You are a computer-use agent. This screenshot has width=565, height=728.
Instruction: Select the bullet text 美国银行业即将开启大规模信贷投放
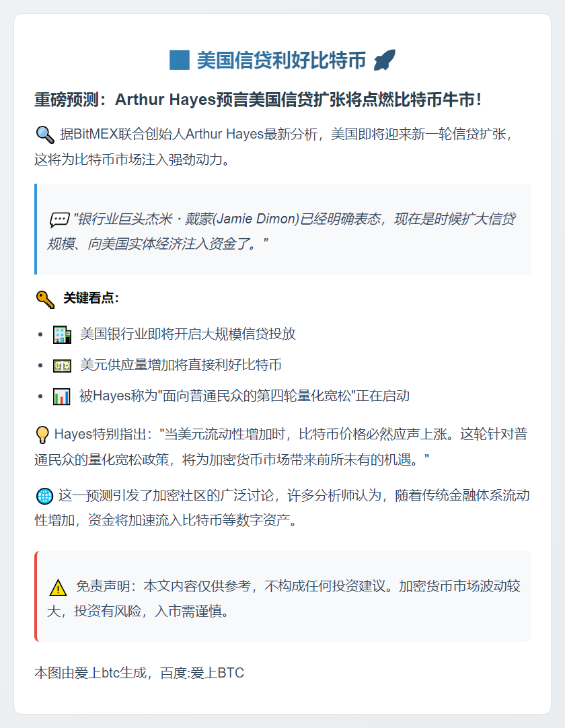tap(188, 334)
